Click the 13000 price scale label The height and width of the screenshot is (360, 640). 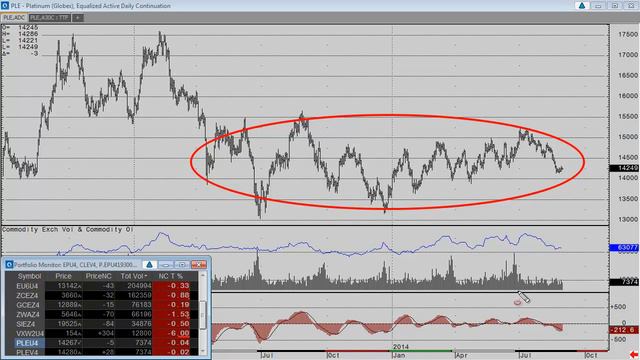pyautogui.click(x=628, y=220)
